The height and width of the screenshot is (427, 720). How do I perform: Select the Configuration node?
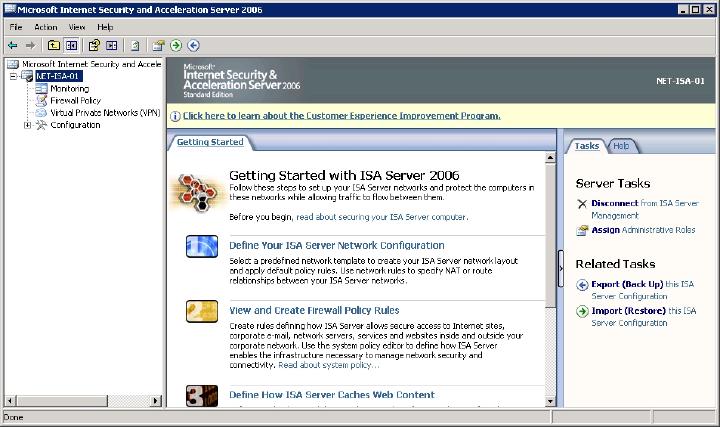[x=75, y=125]
